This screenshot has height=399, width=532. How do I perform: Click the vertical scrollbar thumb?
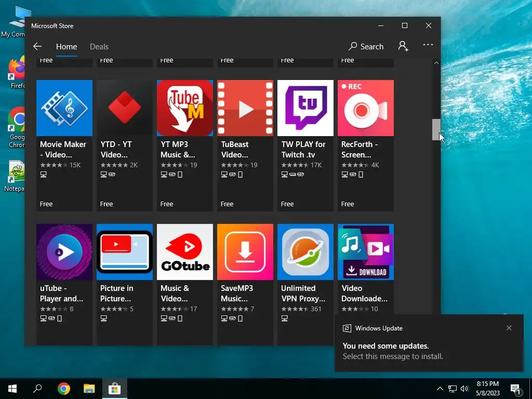click(436, 129)
